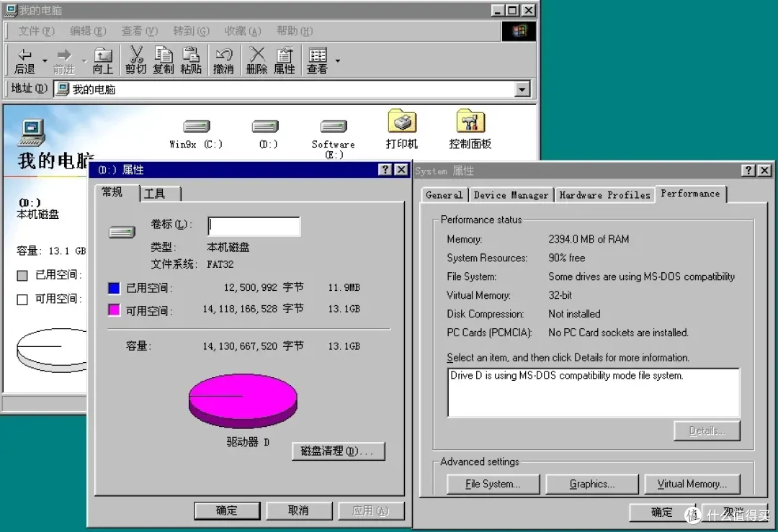Click the blue used space color swatch
Viewport: 778px width, 532px height.
point(114,288)
